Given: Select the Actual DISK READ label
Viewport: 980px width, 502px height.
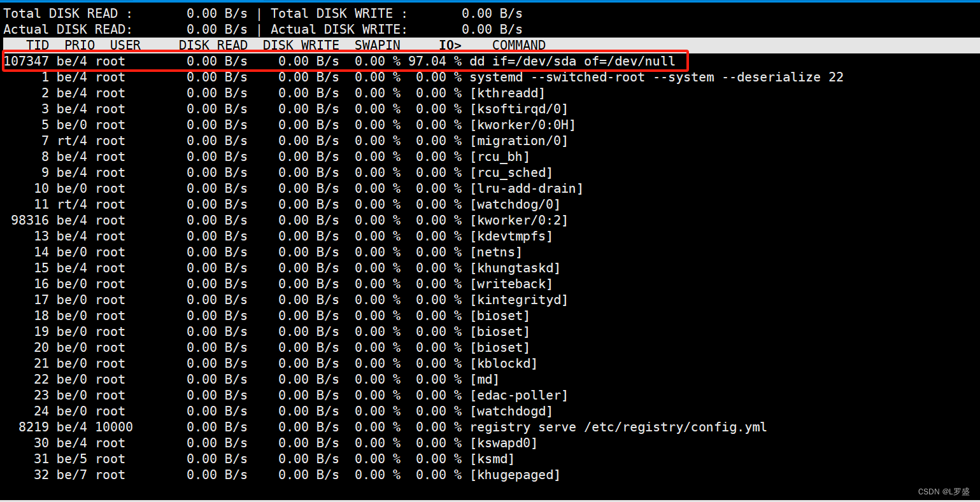Looking at the screenshot, I should (68, 29).
